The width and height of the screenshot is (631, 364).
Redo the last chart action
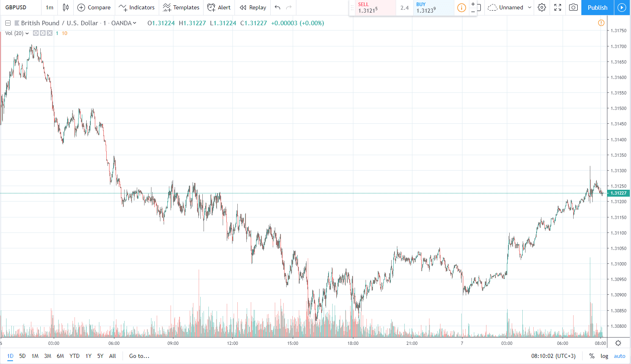(x=289, y=7)
